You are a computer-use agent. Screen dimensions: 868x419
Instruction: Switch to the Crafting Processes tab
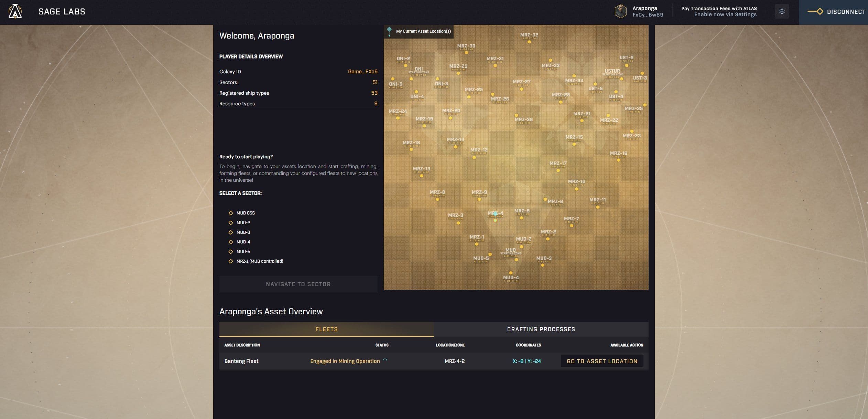(x=541, y=329)
